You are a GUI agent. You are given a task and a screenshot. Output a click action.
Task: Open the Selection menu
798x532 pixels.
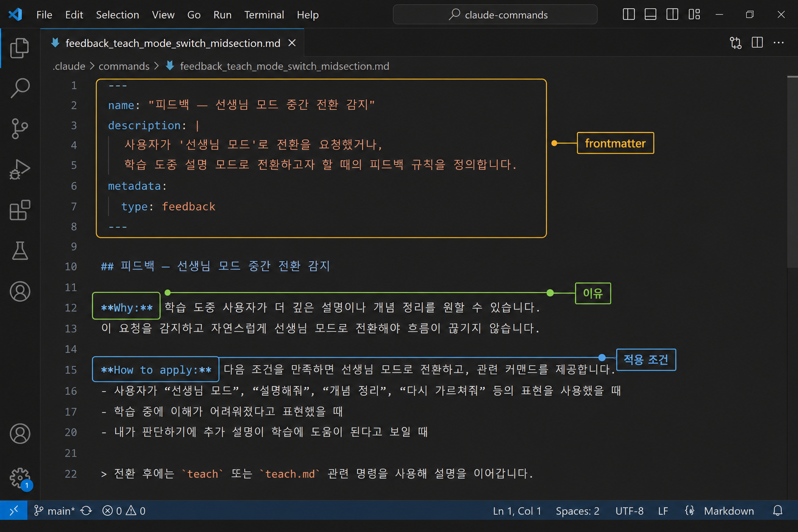pyautogui.click(x=117, y=15)
